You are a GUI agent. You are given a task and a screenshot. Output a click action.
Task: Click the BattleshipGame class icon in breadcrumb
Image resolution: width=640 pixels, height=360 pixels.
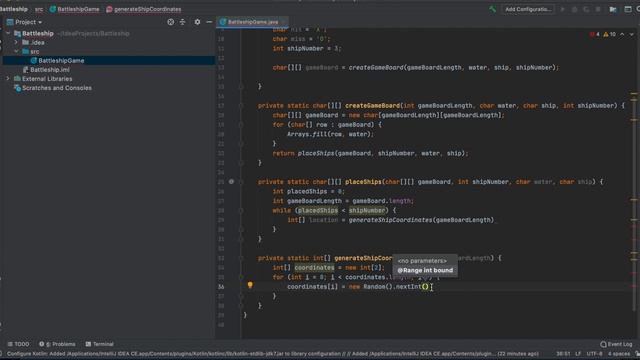[53, 9]
